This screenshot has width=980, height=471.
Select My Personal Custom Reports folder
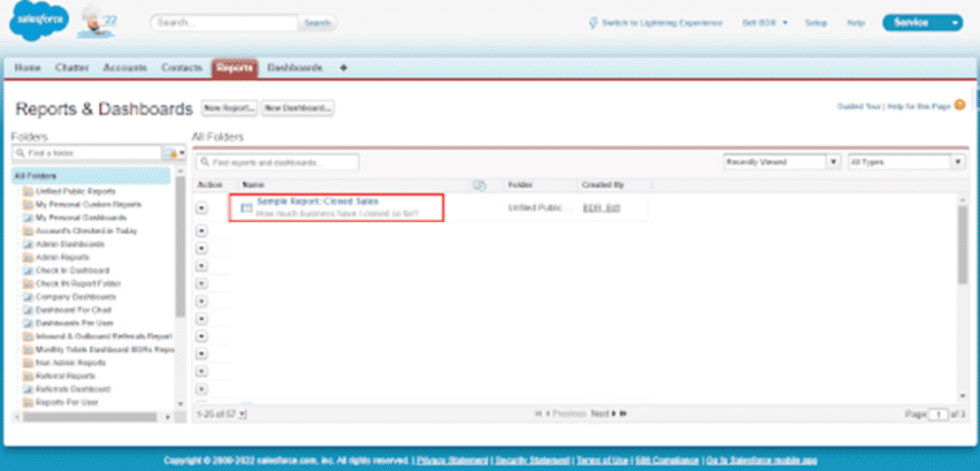point(88,205)
